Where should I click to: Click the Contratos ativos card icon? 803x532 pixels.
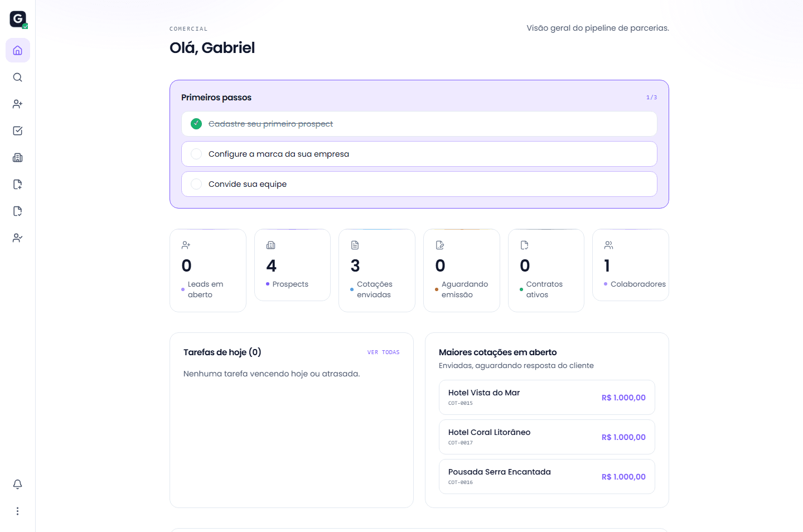pyautogui.click(x=525, y=245)
